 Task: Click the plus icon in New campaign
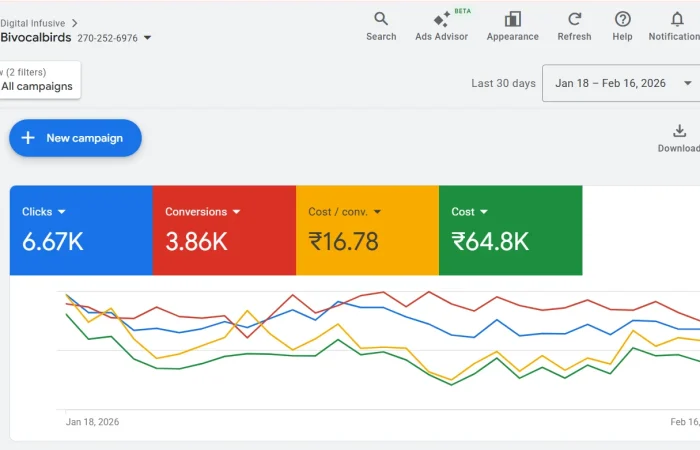(28, 138)
